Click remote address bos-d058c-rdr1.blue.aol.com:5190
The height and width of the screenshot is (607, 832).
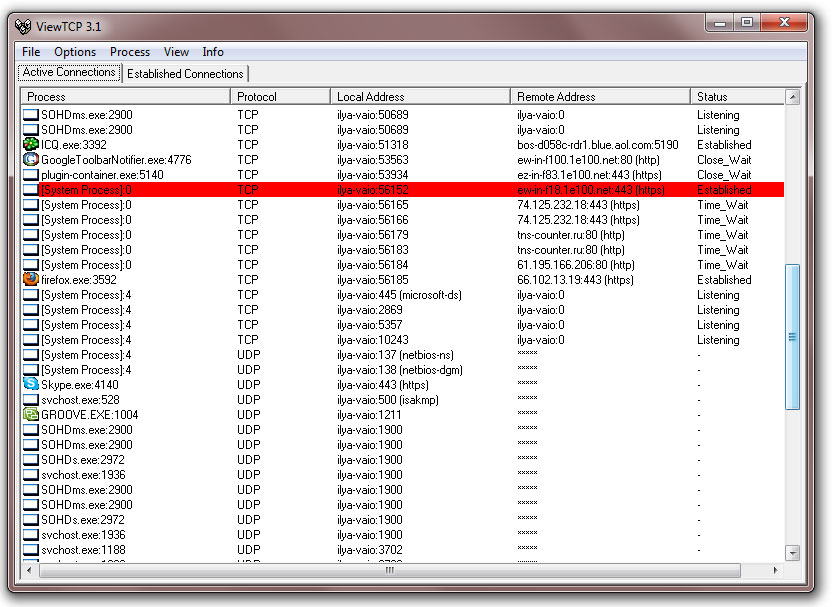tap(597, 145)
